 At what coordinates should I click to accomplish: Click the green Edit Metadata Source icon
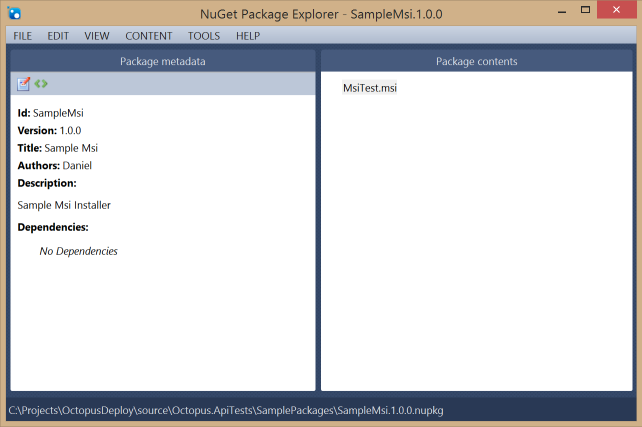tap(41, 84)
